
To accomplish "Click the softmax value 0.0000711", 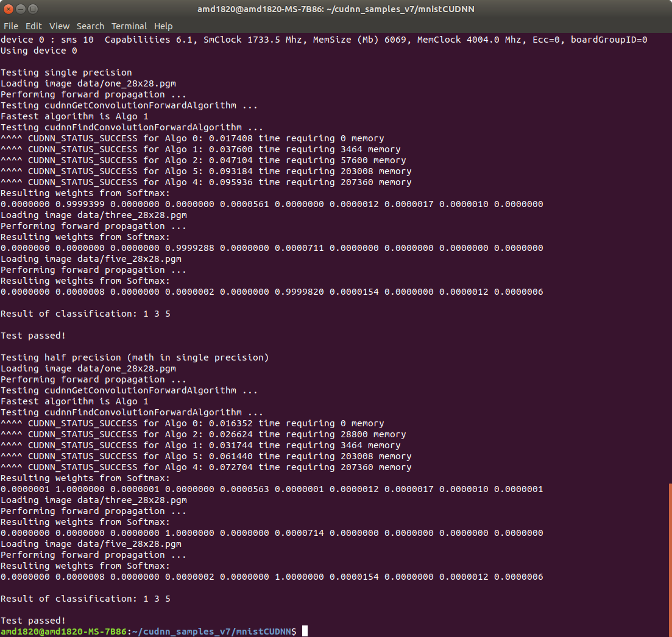I will (299, 248).
